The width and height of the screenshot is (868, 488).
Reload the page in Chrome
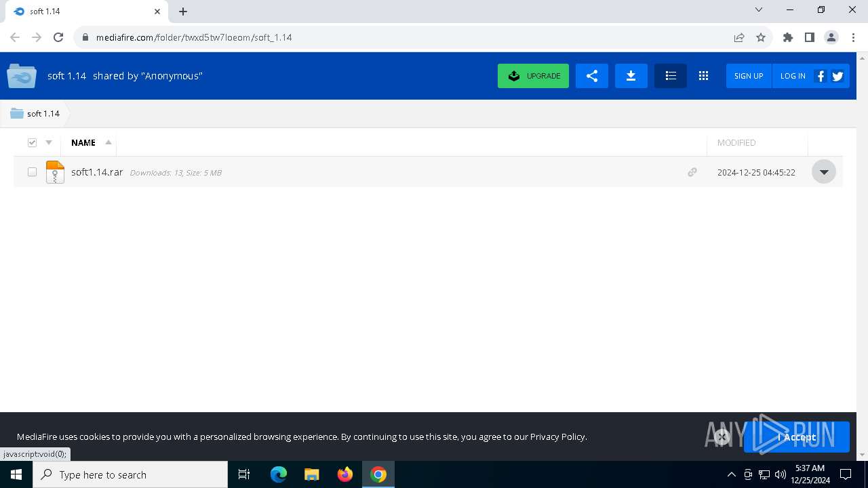(x=58, y=37)
